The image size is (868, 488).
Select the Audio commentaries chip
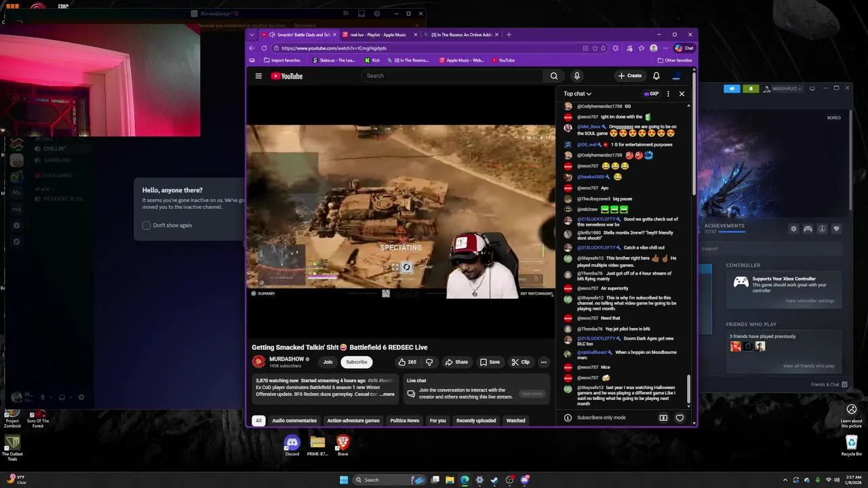click(x=294, y=421)
